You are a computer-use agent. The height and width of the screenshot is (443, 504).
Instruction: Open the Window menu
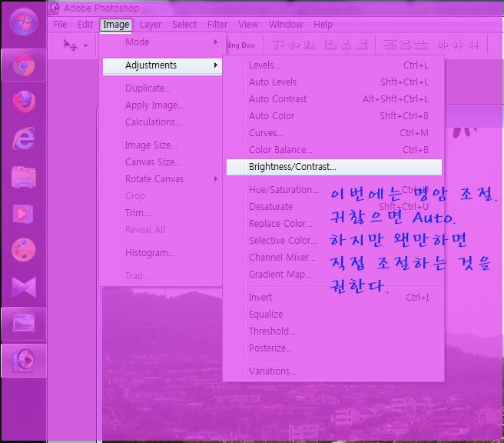pos(286,25)
